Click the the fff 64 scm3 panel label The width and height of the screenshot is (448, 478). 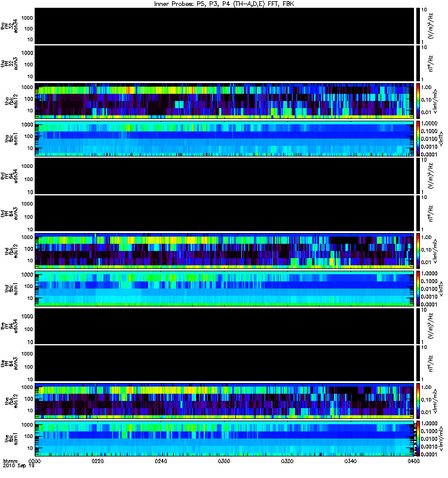(x=10, y=363)
